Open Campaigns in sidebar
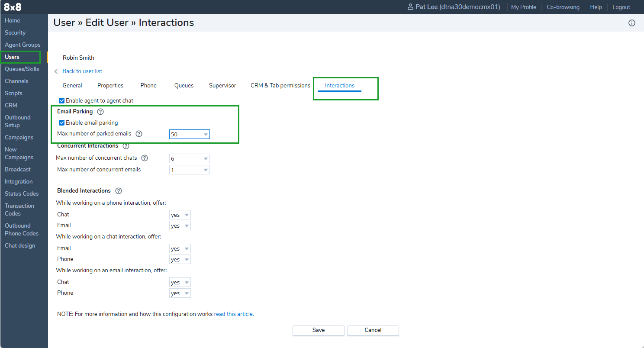 19,138
